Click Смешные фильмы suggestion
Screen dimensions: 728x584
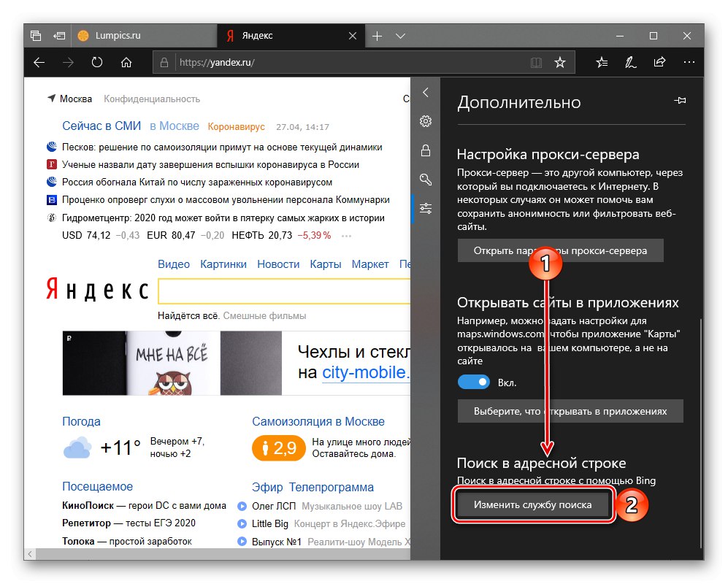(x=264, y=315)
